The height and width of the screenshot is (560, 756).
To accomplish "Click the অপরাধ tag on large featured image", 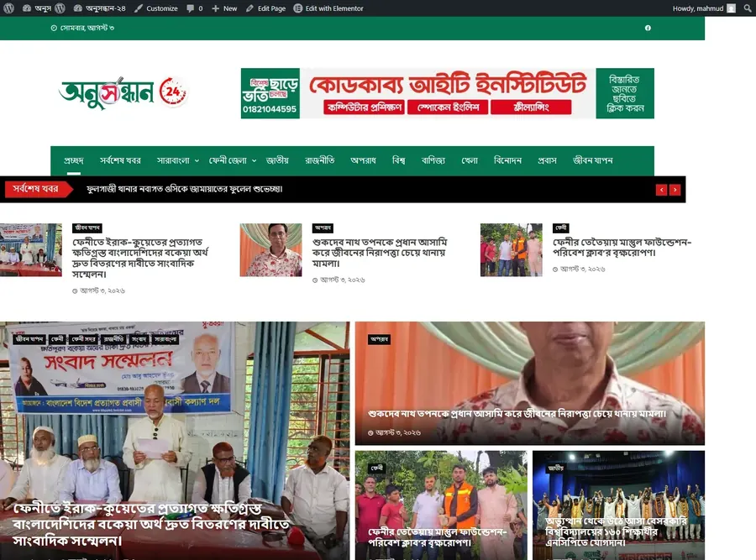I will (x=379, y=339).
